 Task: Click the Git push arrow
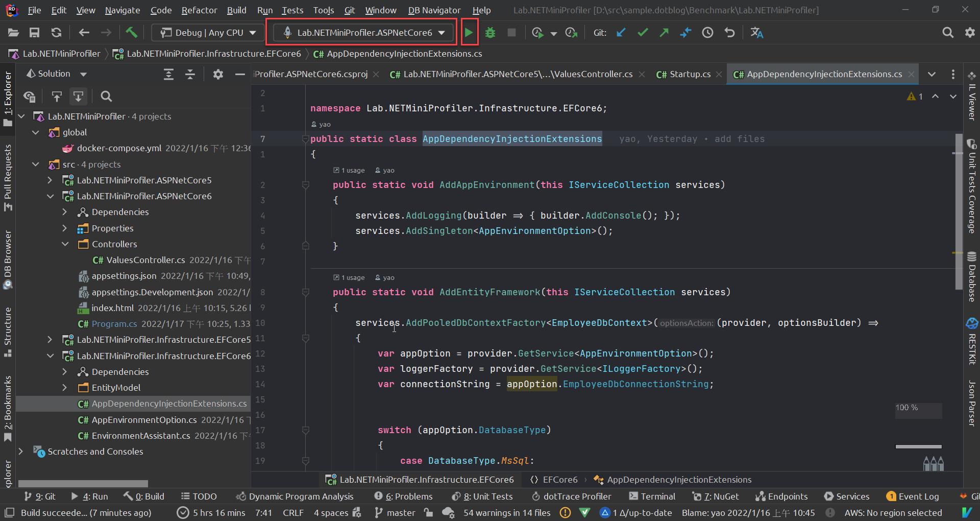[x=664, y=33]
